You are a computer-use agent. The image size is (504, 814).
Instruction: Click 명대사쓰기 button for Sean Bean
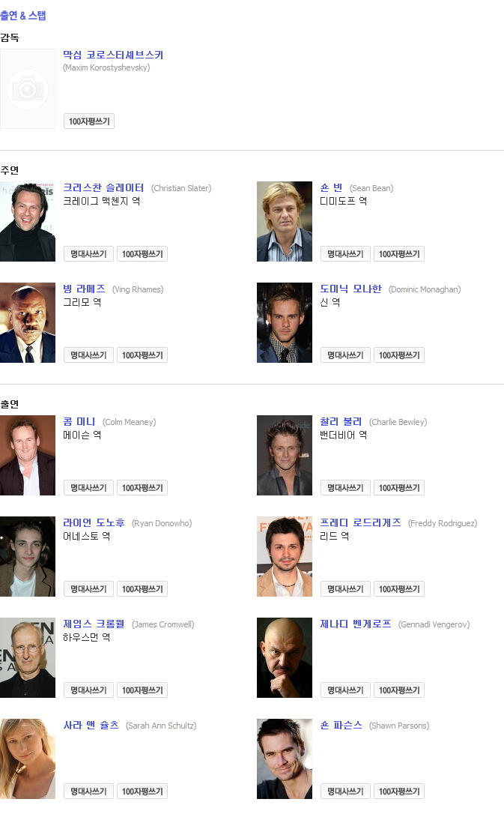pos(345,254)
